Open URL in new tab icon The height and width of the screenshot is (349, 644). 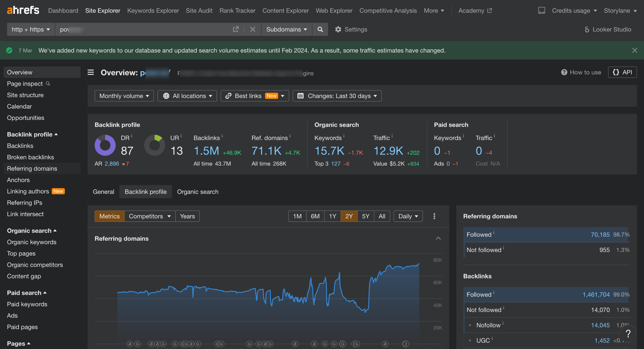(x=236, y=29)
